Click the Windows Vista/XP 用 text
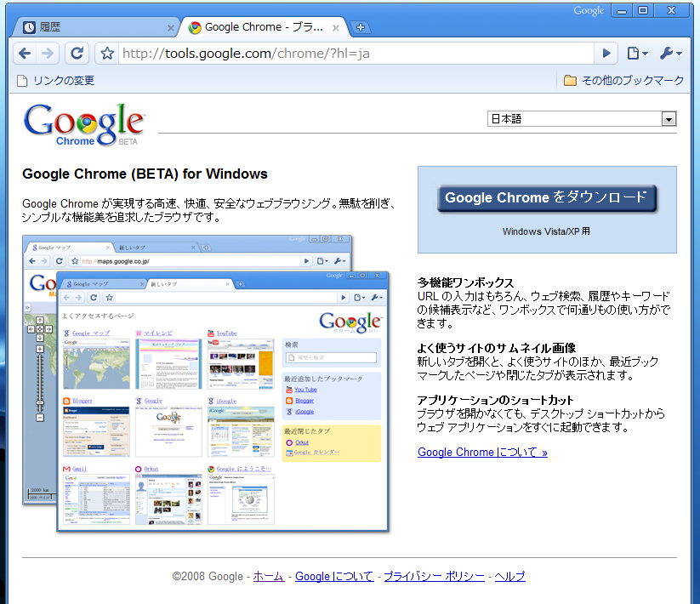 546,231
